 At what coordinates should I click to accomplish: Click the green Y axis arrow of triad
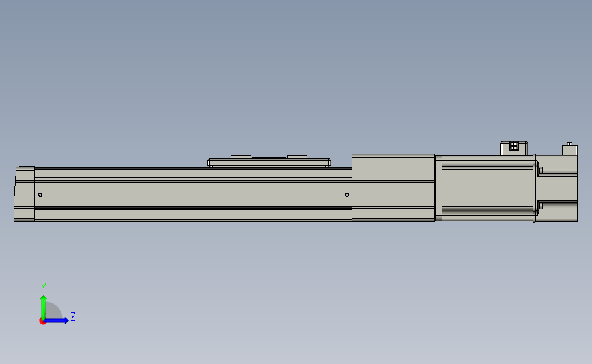[x=44, y=307]
